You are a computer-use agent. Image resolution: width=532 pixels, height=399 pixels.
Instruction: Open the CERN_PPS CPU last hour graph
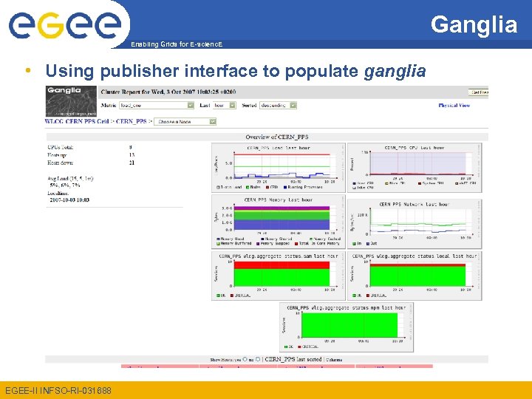415,168
